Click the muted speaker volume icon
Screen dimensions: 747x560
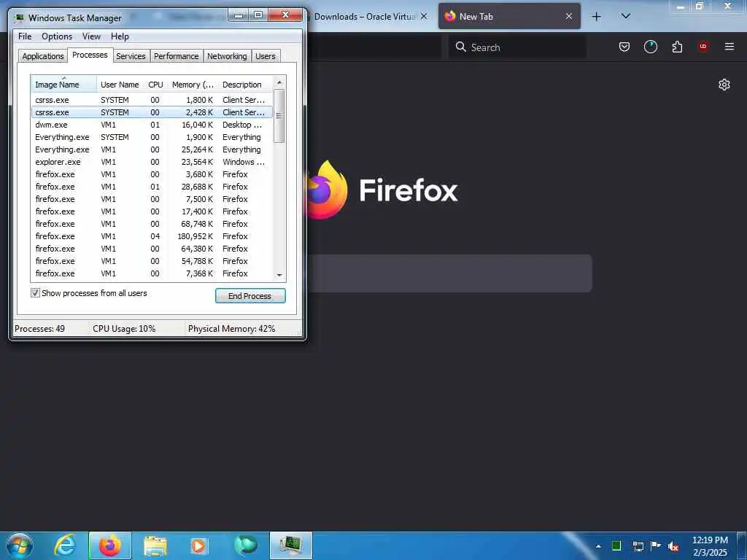click(673, 547)
